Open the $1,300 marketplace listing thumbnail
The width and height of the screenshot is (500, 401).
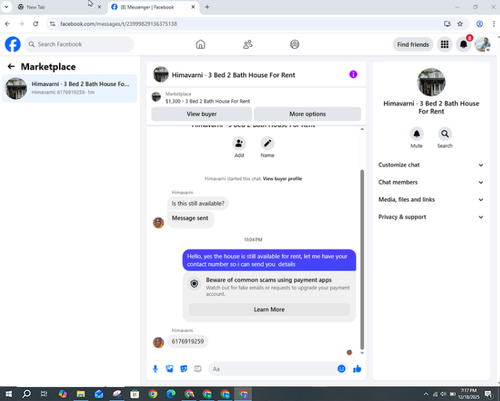pyautogui.click(x=156, y=97)
